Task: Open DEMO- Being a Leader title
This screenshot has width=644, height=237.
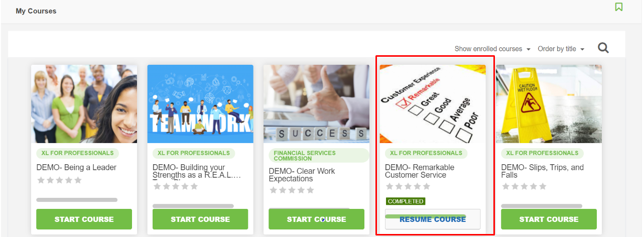Action: tap(76, 168)
